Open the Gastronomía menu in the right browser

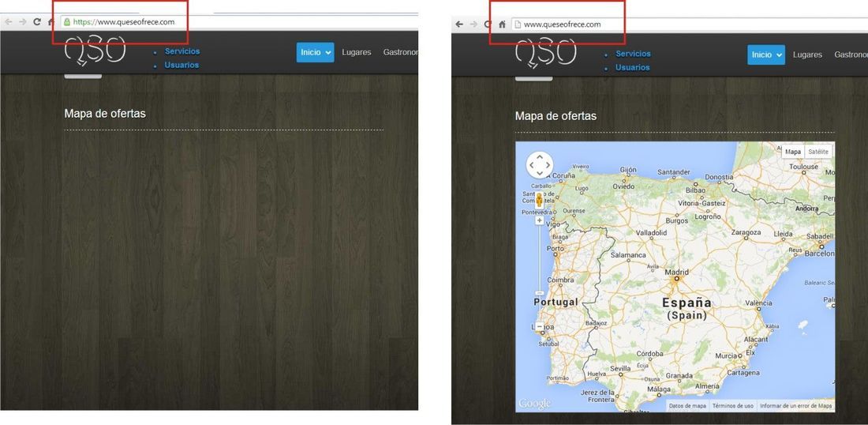(x=851, y=55)
